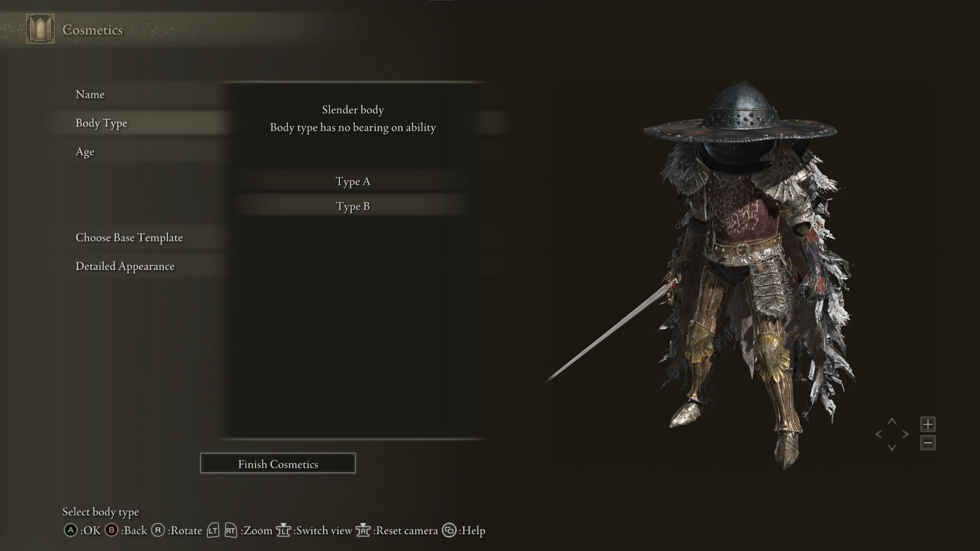
Task: Click the A button OK icon
Action: click(x=70, y=531)
